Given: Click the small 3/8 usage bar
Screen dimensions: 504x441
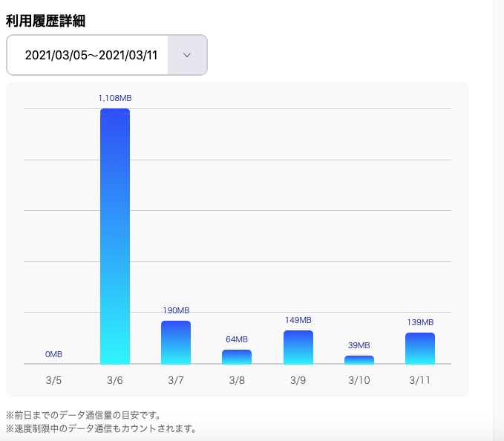Looking at the screenshot, I should point(237,357).
